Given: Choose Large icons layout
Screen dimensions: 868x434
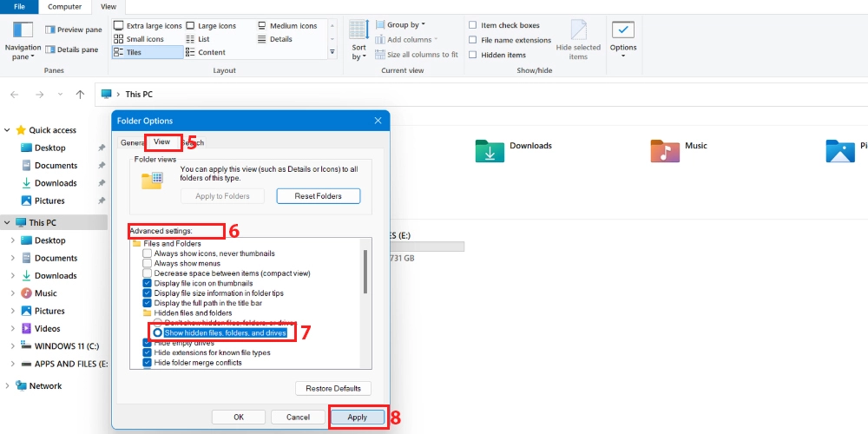Looking at the screenshot, I should (x=211, y=26).
